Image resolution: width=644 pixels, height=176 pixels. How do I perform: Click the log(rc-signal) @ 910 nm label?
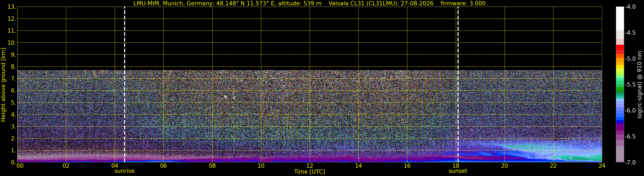pyautogui.click(x=640, y=85)
